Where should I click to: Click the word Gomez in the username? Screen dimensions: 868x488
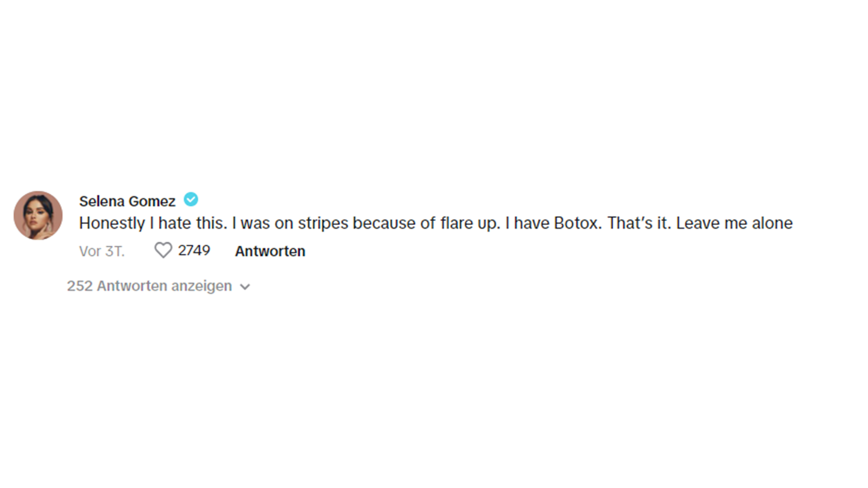click(x=152, y=201)
